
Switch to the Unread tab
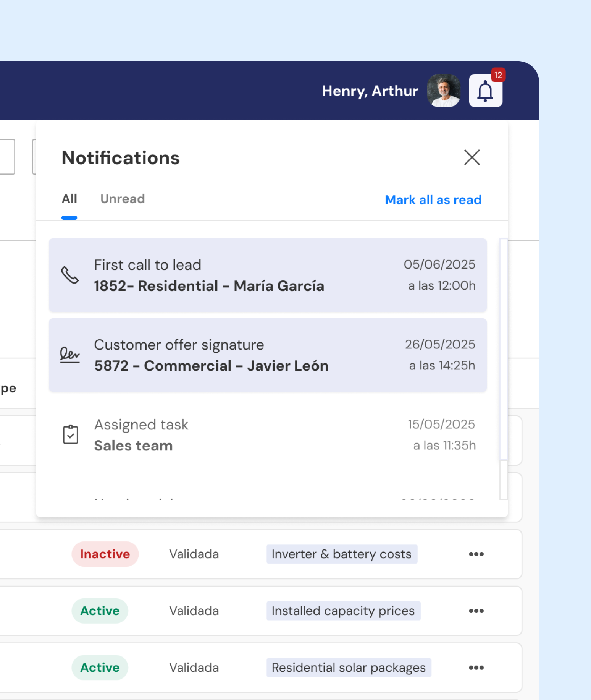123,199
